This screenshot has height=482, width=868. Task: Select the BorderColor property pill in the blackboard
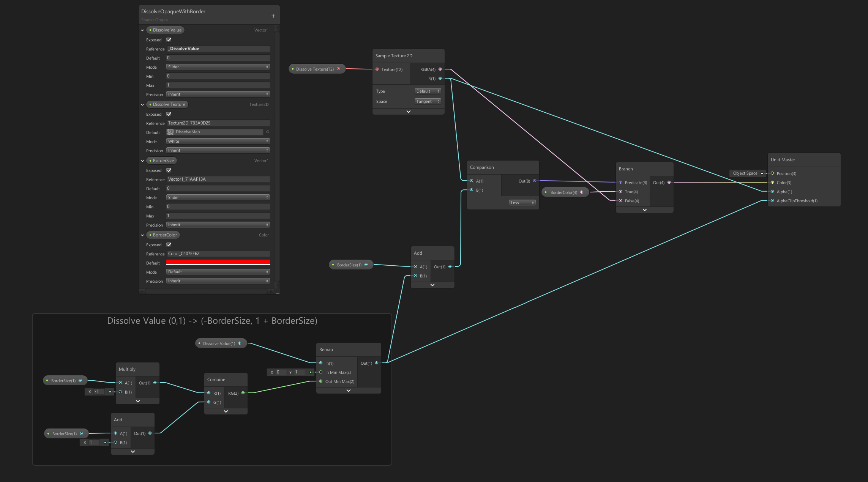point(163,235)
